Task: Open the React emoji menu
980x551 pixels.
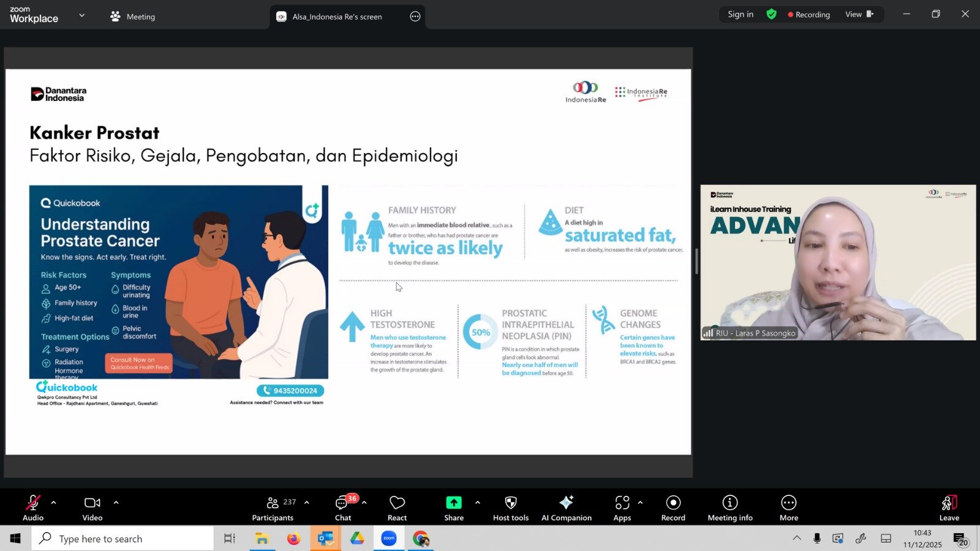Action: [397, 508]
